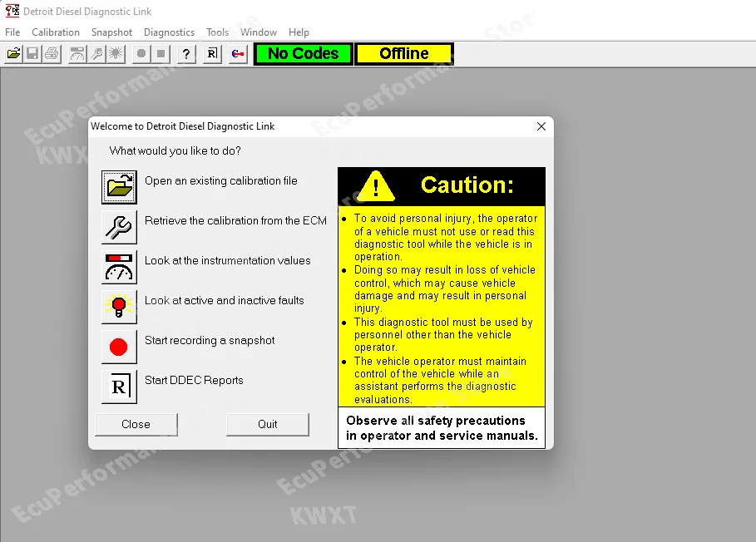
Task: Click 'Look at the instrumentation values' text
Action: click(x=228, y=261)
